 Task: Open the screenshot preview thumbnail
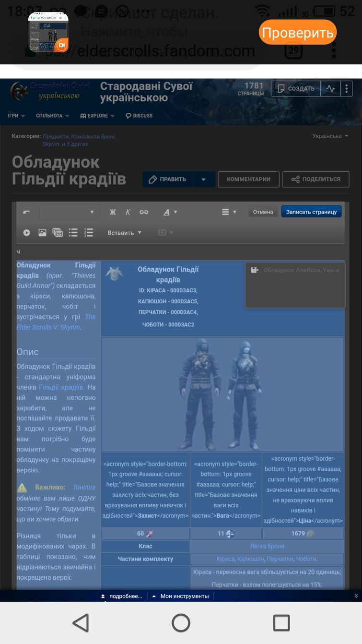click(48, 33)
